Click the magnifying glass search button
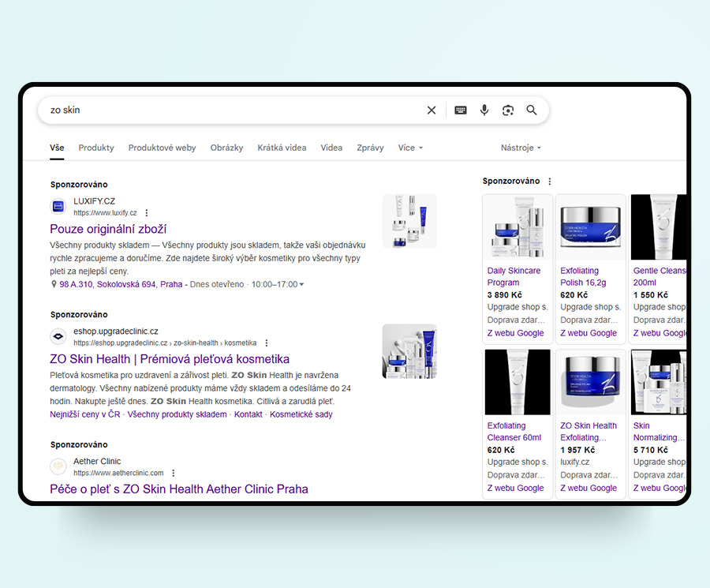Screen dimensions: 710x588 click(532, 110)
